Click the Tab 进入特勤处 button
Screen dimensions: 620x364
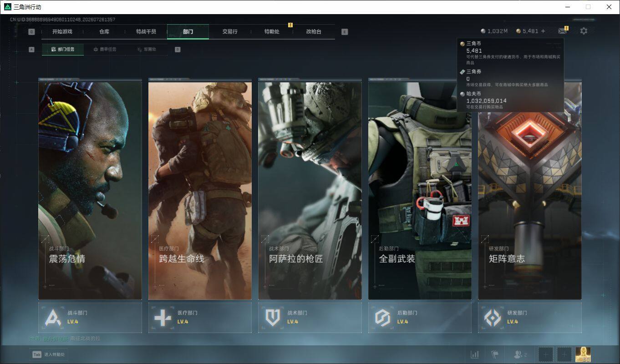tap(49, 354)
